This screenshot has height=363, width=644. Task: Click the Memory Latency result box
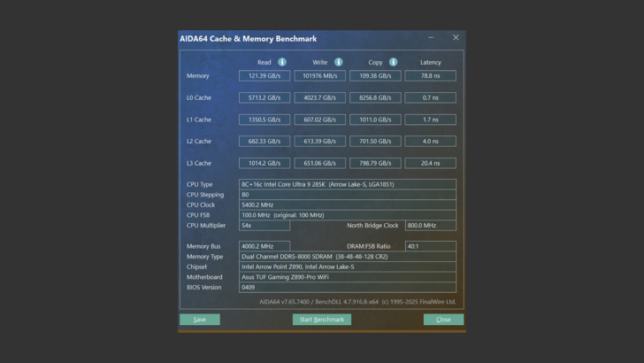pyautogui.click(x=430, y=76)
